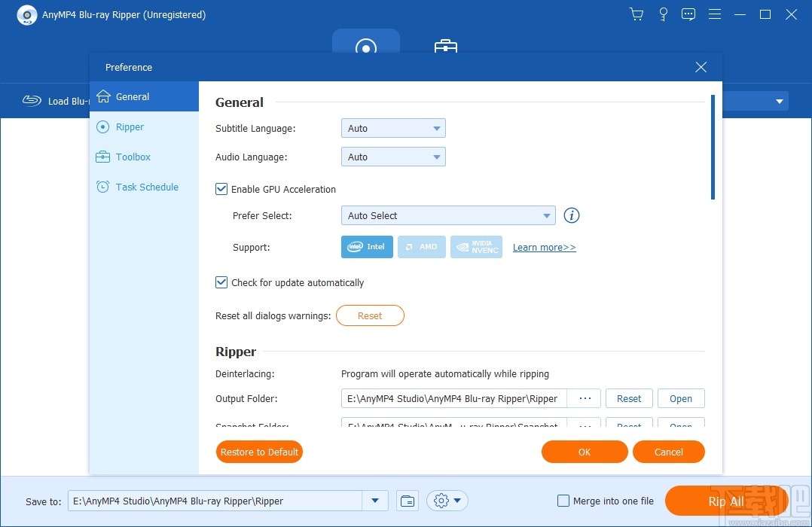Expand the Audio Language dropdown
The height and width of the screenshot is (527, 812).
pyautogui.click(x=393, y=157)
